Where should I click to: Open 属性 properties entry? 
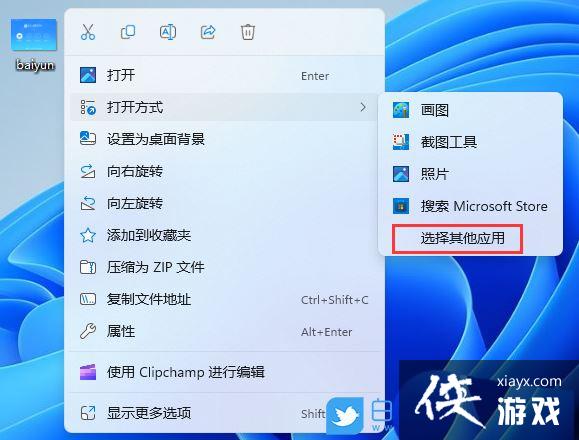point(224,331)
